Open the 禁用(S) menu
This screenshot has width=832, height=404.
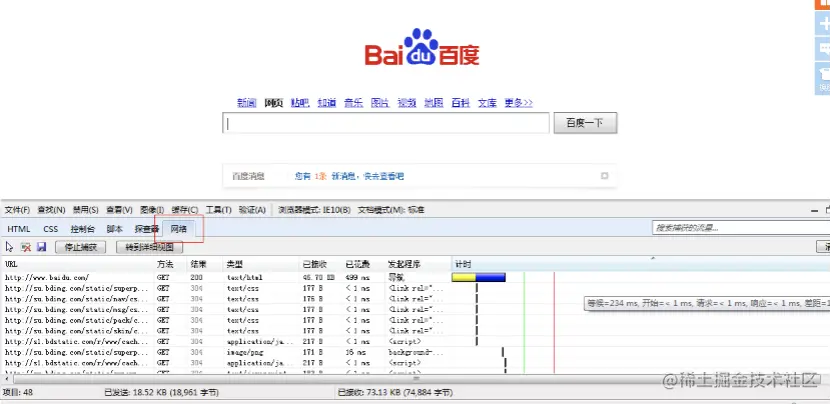coord(85,210)
